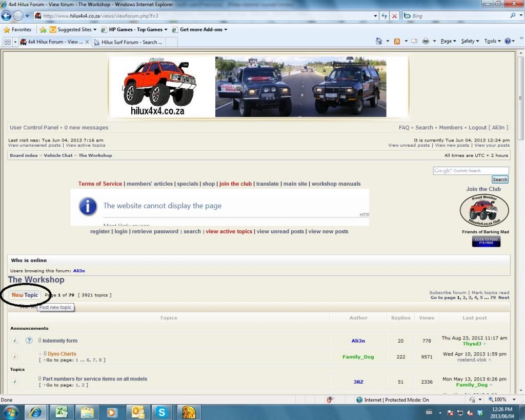Click in the Google Custom Search field

[x=471, y=171]
